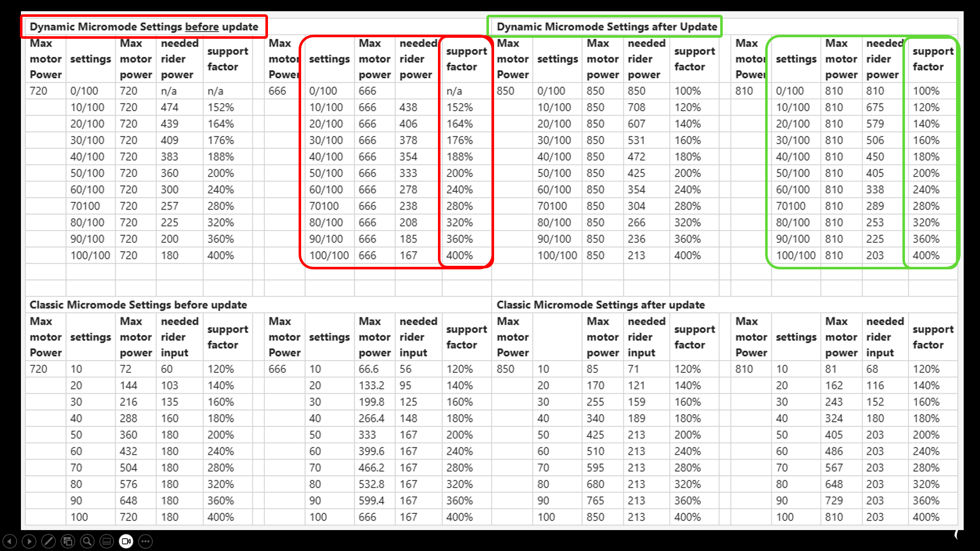Show all slides grid view
The image size is (980, 551).
tap(68, 541)
